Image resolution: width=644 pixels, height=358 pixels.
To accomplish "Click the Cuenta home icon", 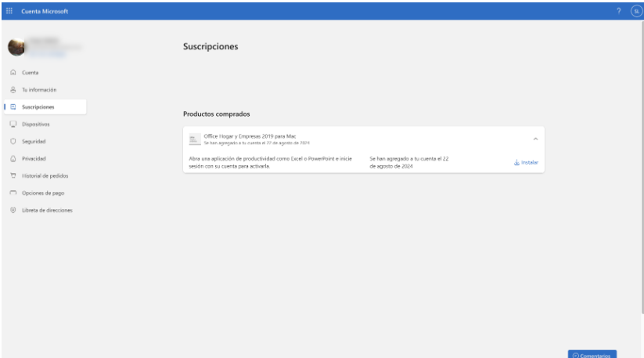I will [13, 72].
